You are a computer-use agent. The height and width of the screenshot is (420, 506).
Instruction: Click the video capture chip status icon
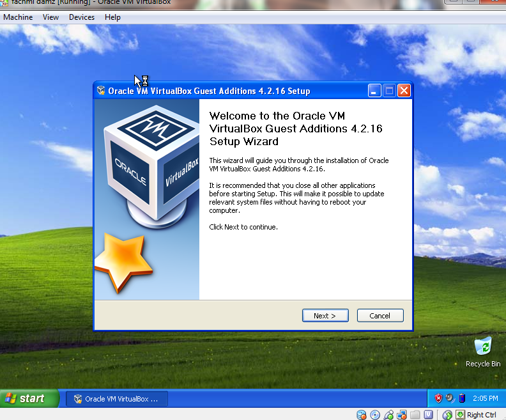[x=428, y=415]
